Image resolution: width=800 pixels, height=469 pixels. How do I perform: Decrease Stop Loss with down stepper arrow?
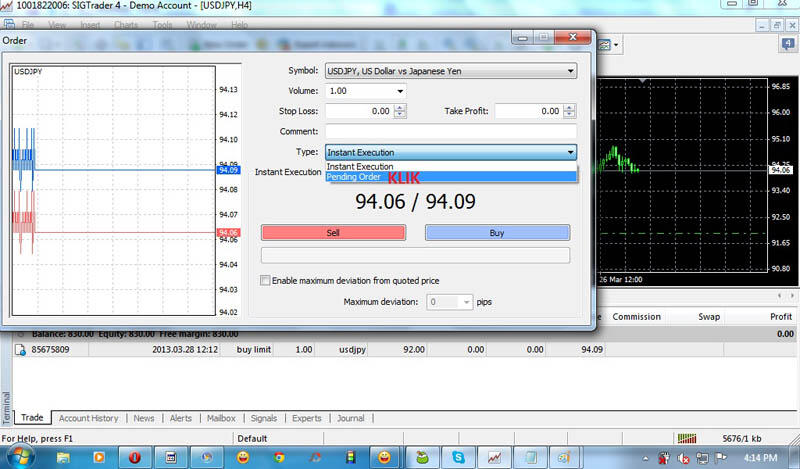[400, 114]
